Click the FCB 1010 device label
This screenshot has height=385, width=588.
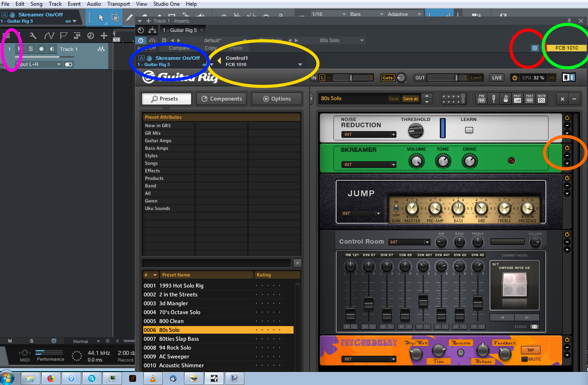click(567, 48)
